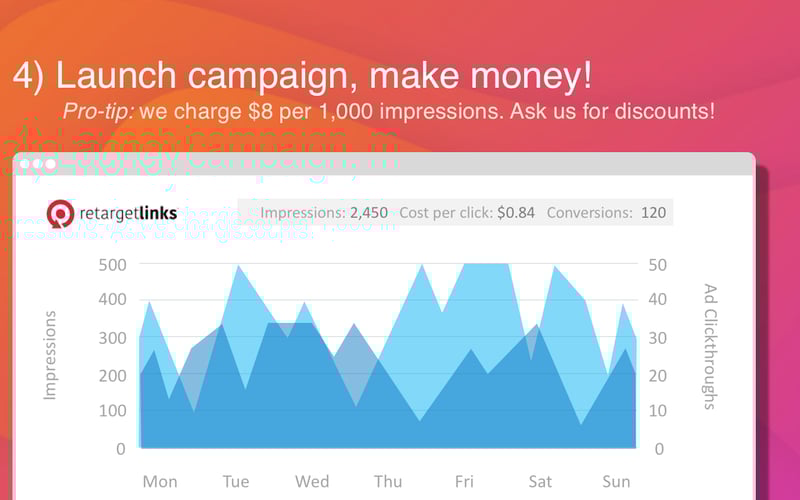Click the Thu label on the chart axis
The image size is (800, 500).
point(388,482)
